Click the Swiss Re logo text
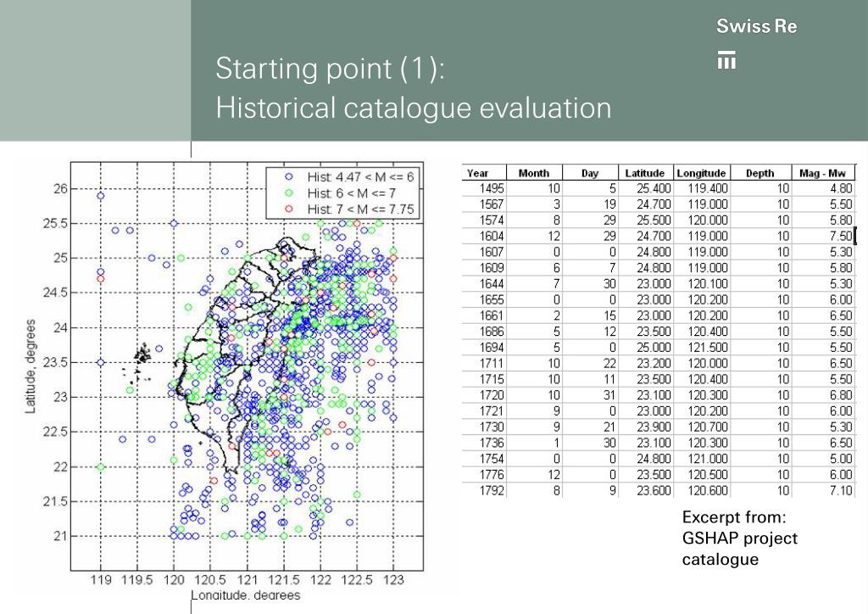Screen dimensions: 868x614 (x=756, y=26)
